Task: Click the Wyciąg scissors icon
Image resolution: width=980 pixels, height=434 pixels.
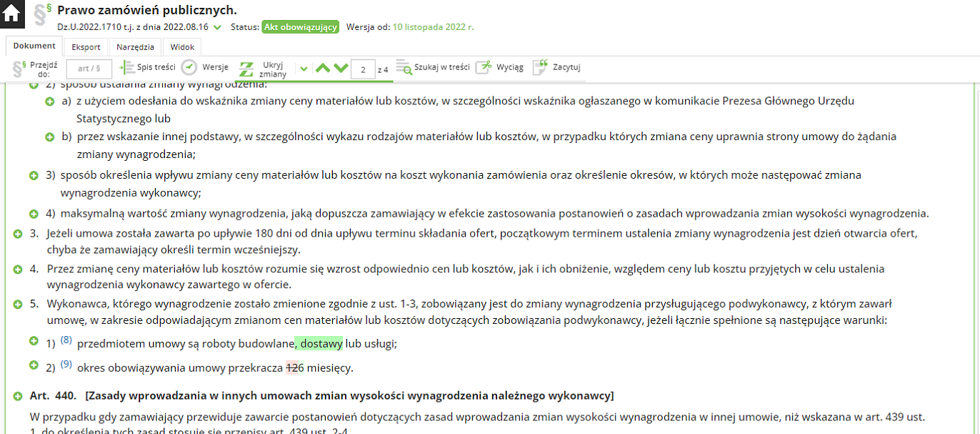Action: pyautogui.click(x=484, y=67)
